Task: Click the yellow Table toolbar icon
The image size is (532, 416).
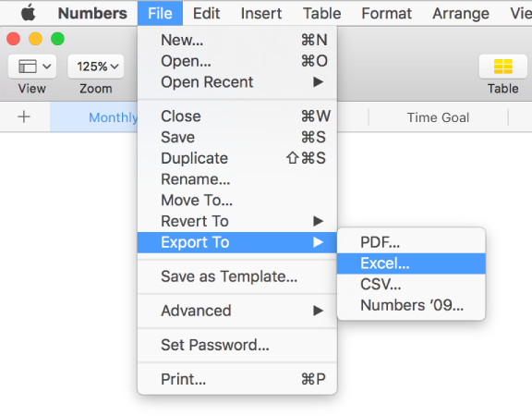Action: click(502, 67)
